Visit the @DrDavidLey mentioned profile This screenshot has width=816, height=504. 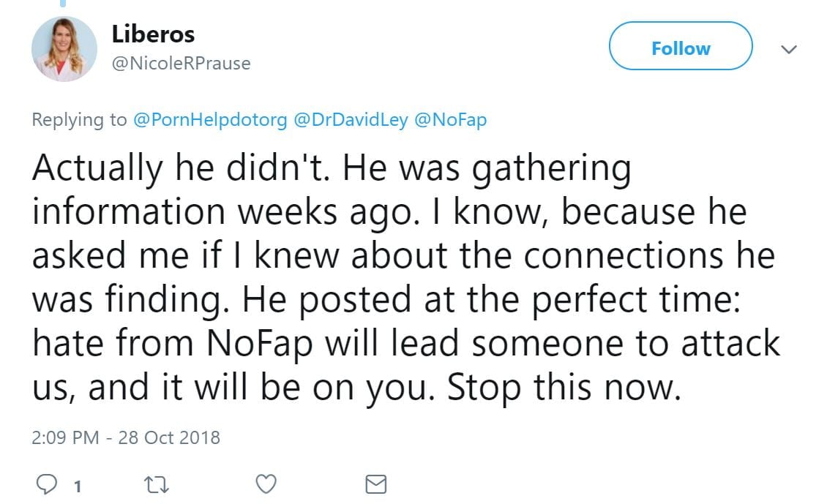[351, 120]
